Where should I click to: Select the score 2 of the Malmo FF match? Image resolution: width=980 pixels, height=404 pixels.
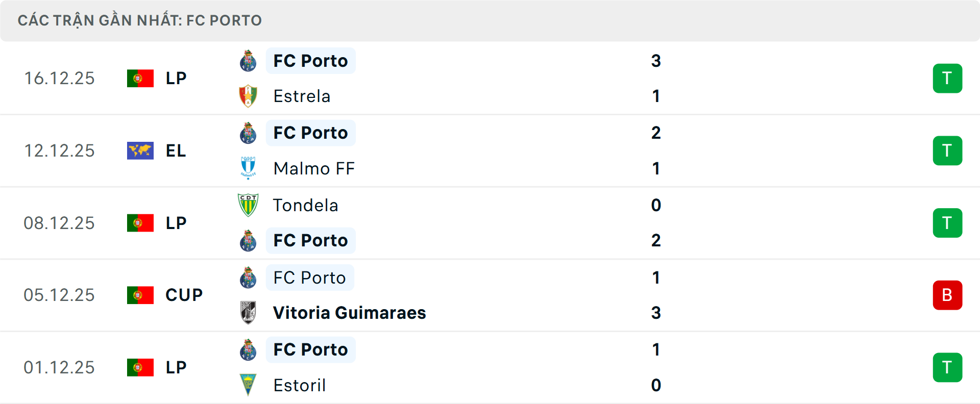(x=656, y=133)
